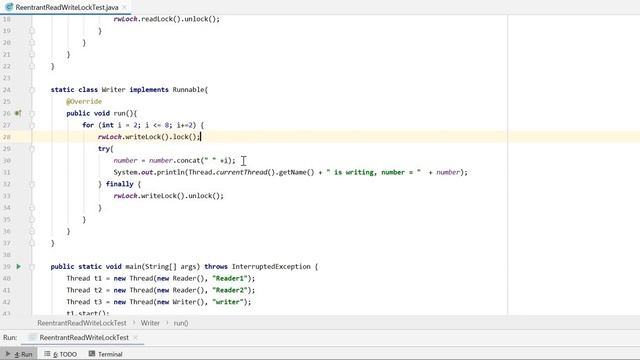
Task: Collapse the for loop fold at line 27
Action: point(32,125)
